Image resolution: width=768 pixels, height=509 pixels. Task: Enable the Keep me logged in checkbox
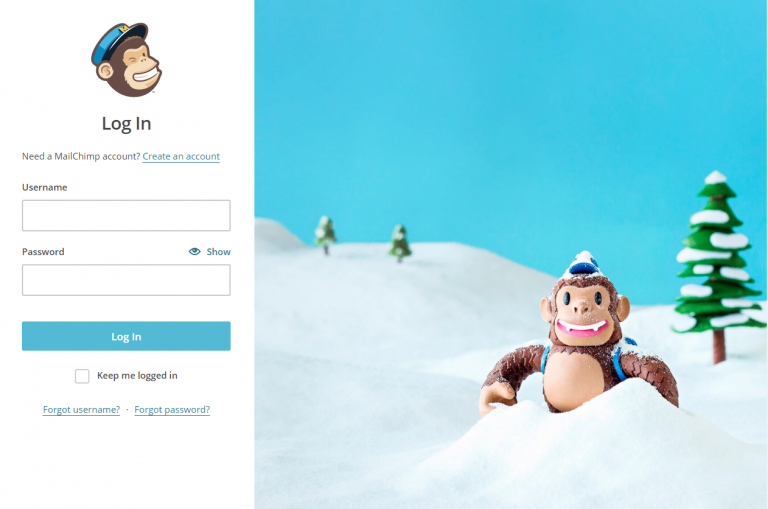82,376
